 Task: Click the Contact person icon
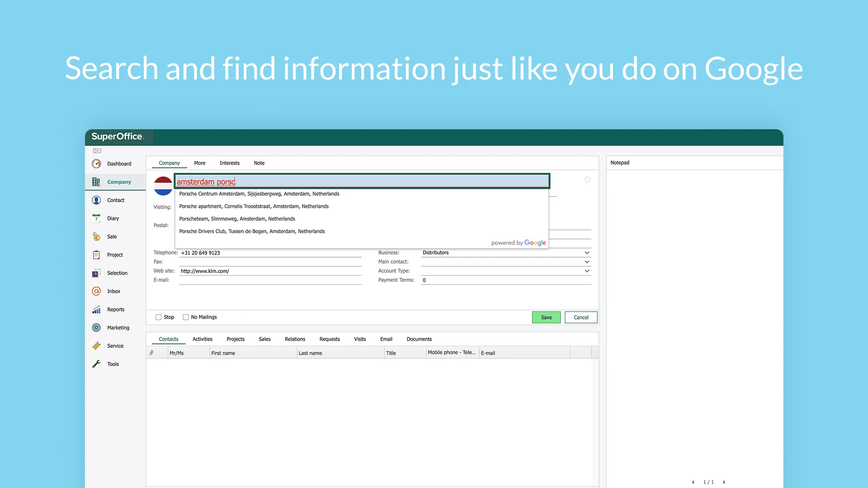coord(96,200)
